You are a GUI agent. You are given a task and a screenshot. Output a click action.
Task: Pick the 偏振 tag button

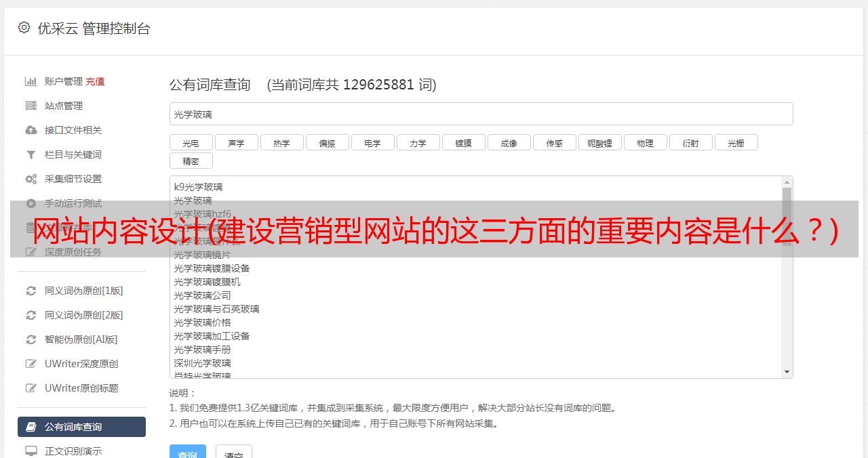tap(327, 142)
